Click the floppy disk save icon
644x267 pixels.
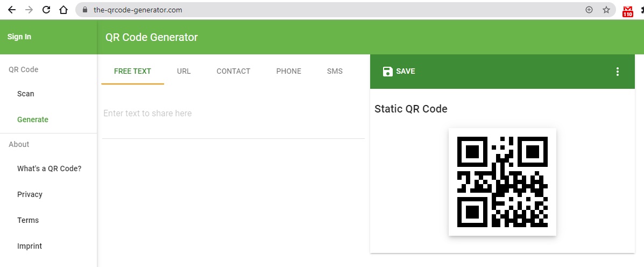point(388,72)
